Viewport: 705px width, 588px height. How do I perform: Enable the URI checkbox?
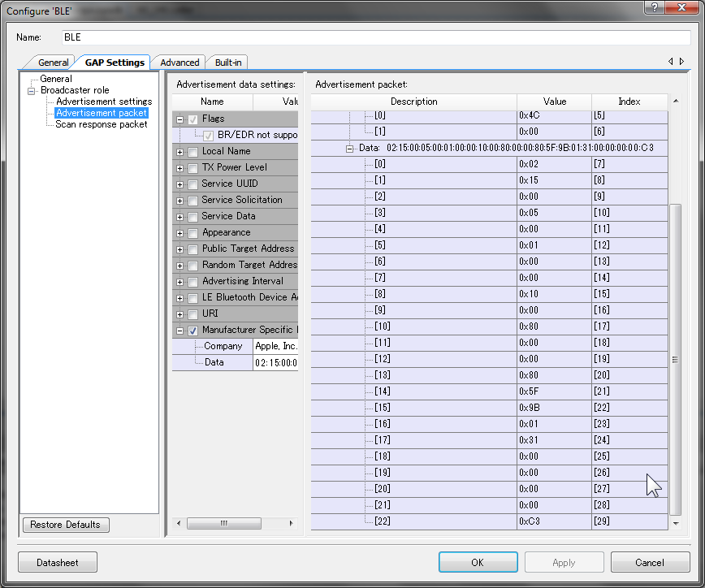[193, 314]
